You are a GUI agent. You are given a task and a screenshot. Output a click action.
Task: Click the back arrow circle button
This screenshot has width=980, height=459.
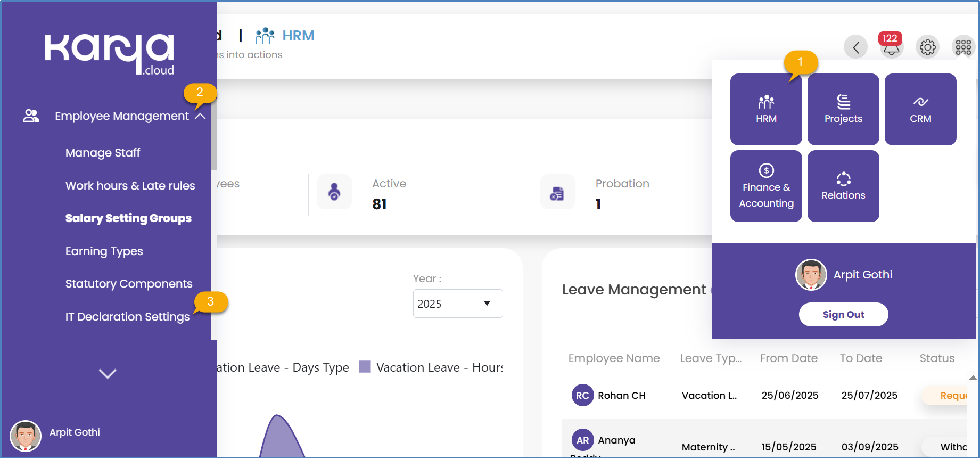click(855, 47)
